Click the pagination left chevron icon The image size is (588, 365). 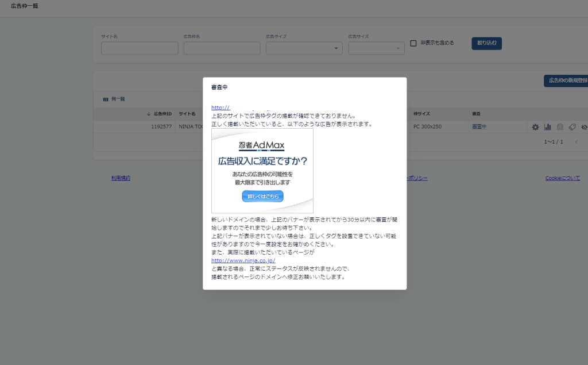click(576, 141)
